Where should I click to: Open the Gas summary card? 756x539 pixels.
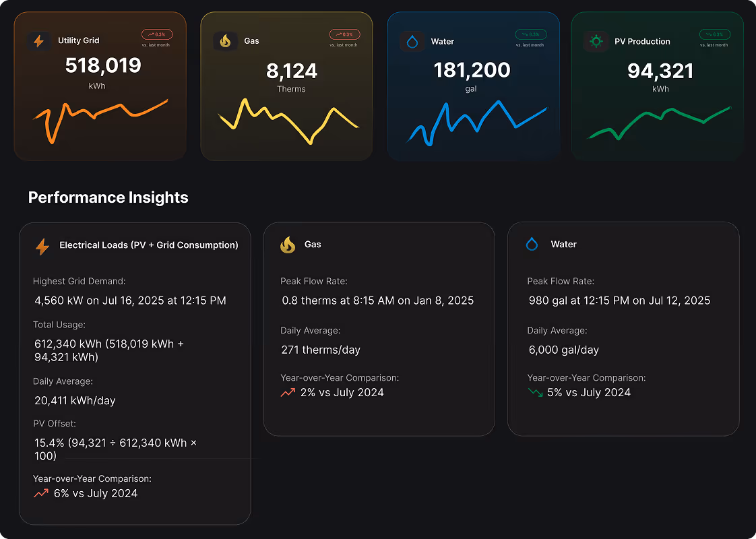point(286,86)
